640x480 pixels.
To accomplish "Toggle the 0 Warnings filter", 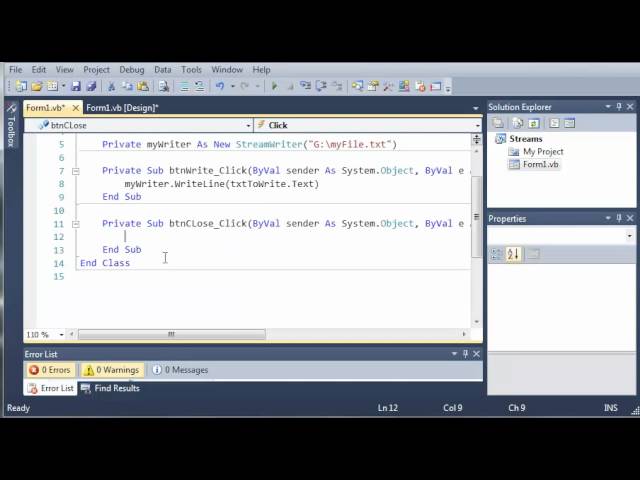I will pos(111,370).
